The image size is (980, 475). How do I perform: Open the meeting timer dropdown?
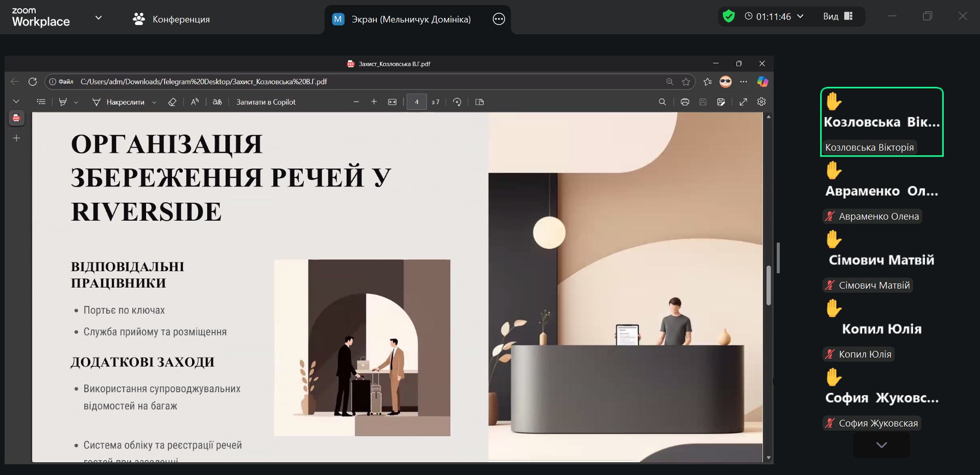click(800, 17)
